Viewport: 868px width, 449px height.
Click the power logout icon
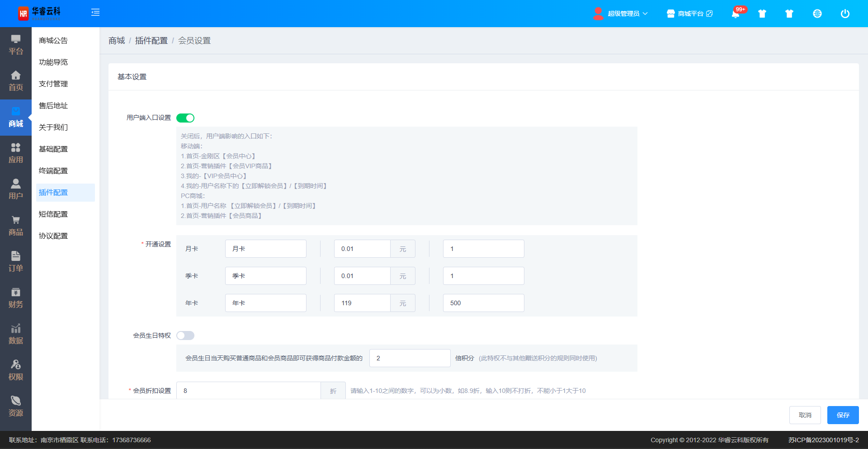point(844,14)
